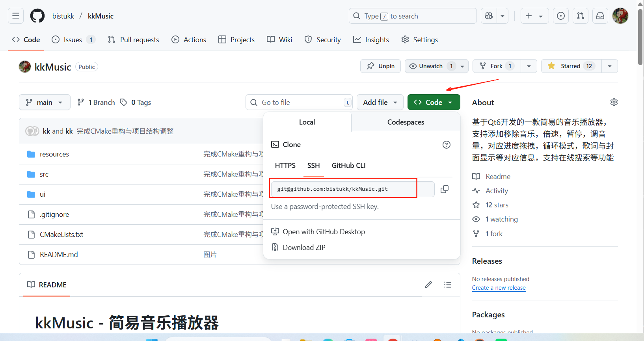Unstar the repository with Starred button

coord(571,66)
